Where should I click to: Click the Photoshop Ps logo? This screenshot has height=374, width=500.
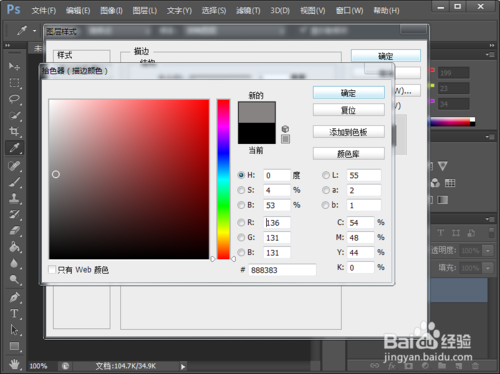click(14, 9)
